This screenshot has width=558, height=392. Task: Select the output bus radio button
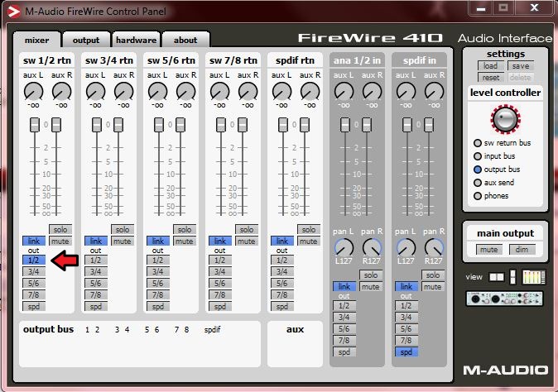[x=478, y=170]
